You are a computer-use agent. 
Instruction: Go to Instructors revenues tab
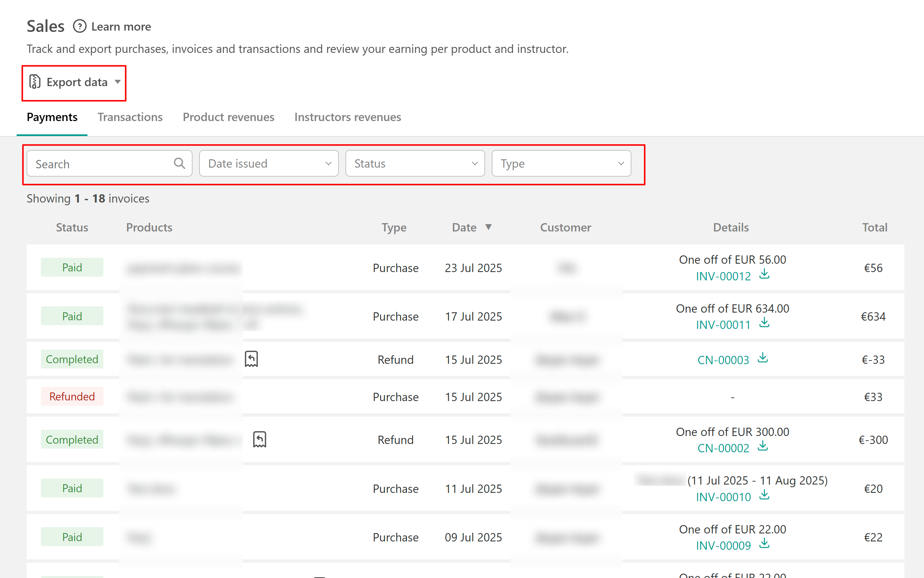coord(347,117)
